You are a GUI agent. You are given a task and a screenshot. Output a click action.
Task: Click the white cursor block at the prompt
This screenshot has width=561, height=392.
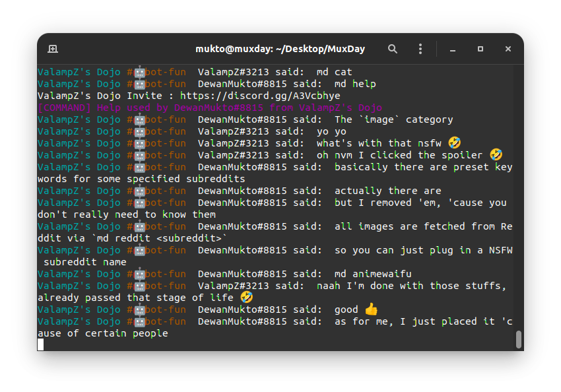(40, 344)
